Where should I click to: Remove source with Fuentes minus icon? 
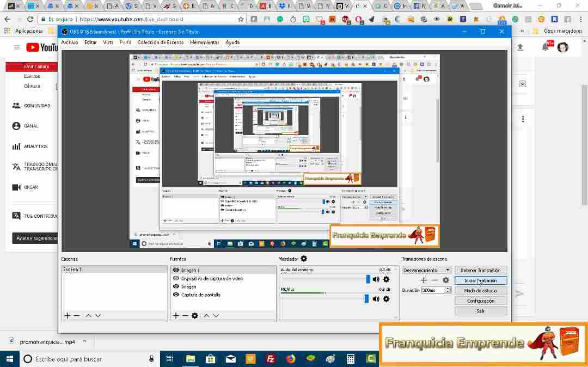[x=185, y=316]
